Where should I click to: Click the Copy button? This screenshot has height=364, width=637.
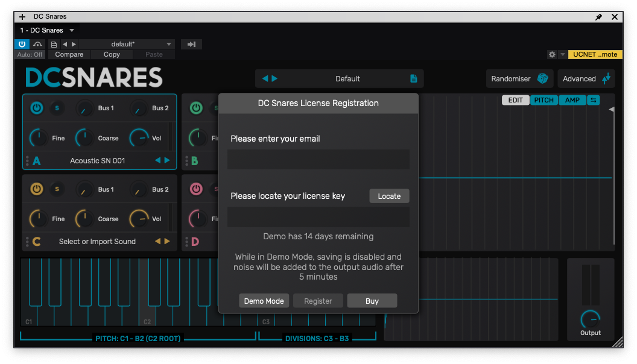(112, 54)
